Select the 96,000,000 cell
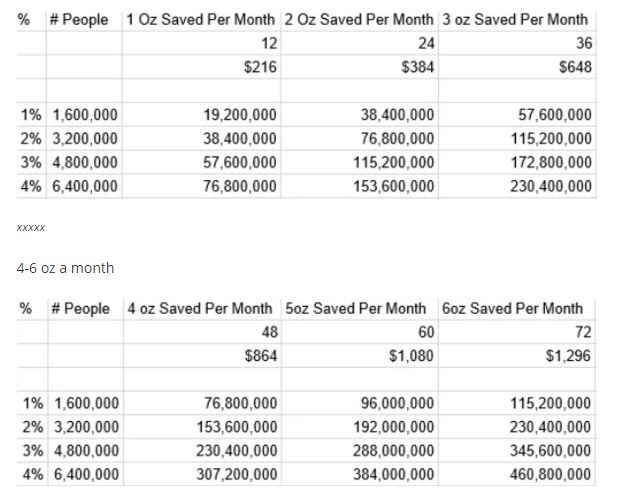 397,404
